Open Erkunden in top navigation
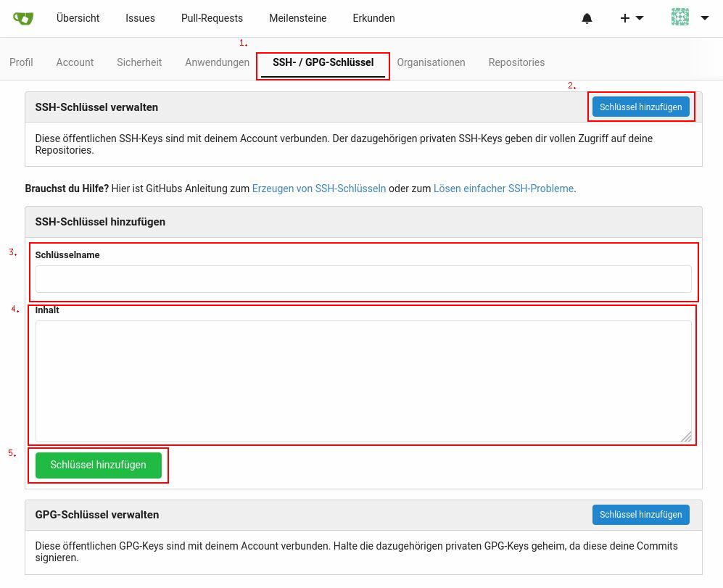Image resolution: width=723 pixels, height=588 pixels. click(x=373, y=18)
